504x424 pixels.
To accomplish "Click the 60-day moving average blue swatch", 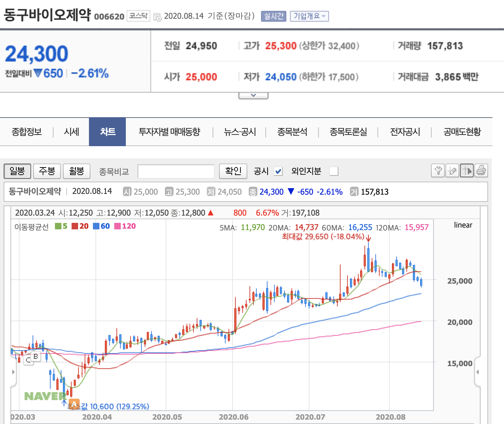I will 96,226.
